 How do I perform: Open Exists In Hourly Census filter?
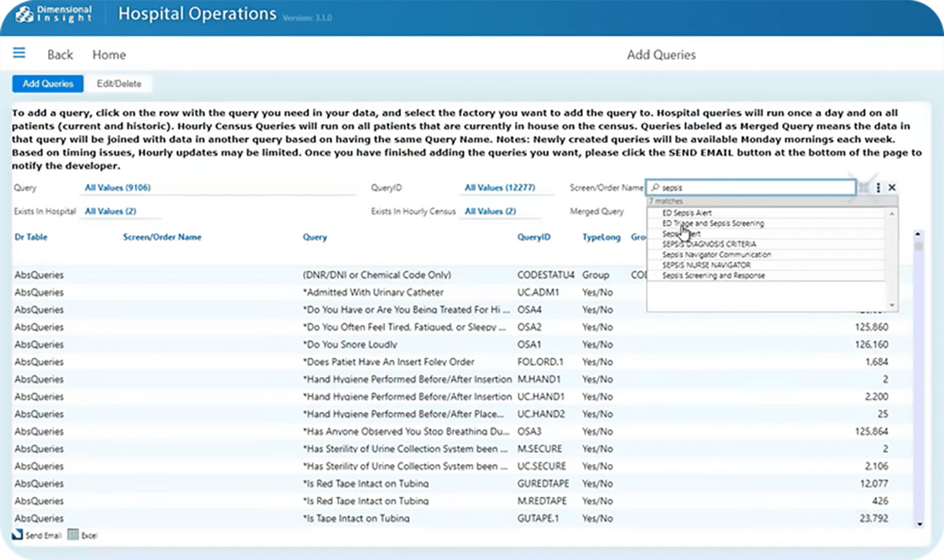tap(490, 211)
